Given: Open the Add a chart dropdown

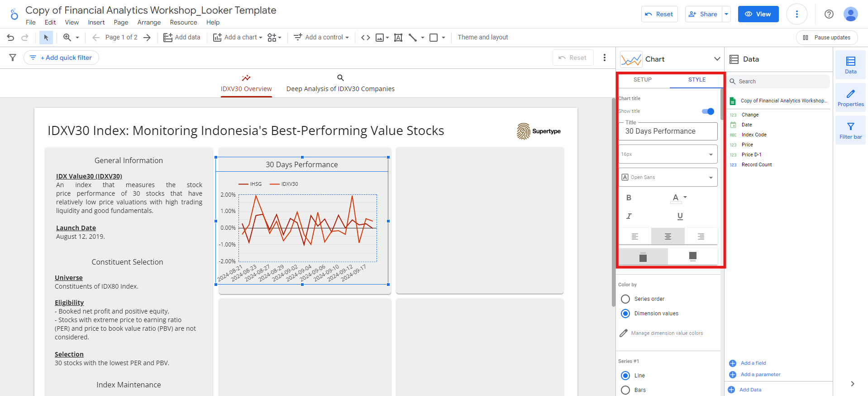Looking at the screenshot, I should (x=238, y=38).
